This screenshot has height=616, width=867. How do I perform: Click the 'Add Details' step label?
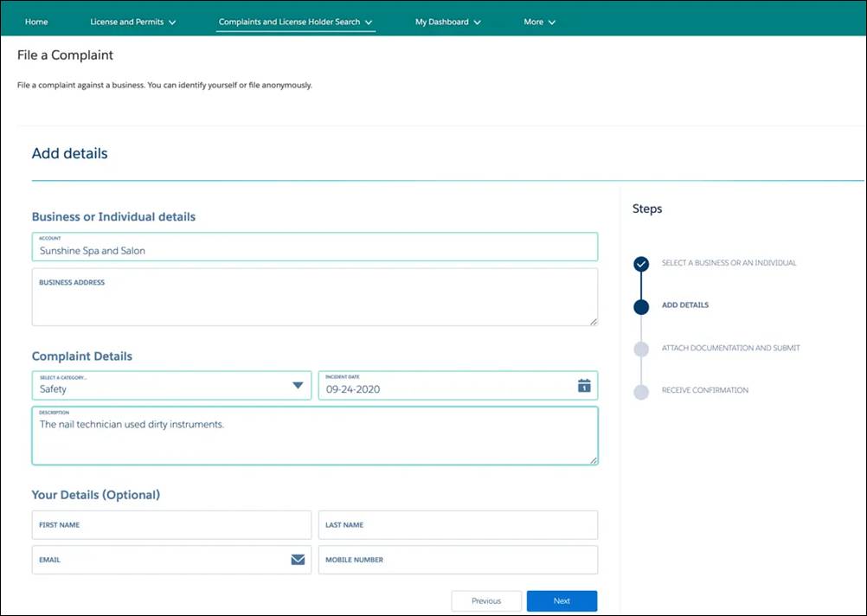(685, 305)
